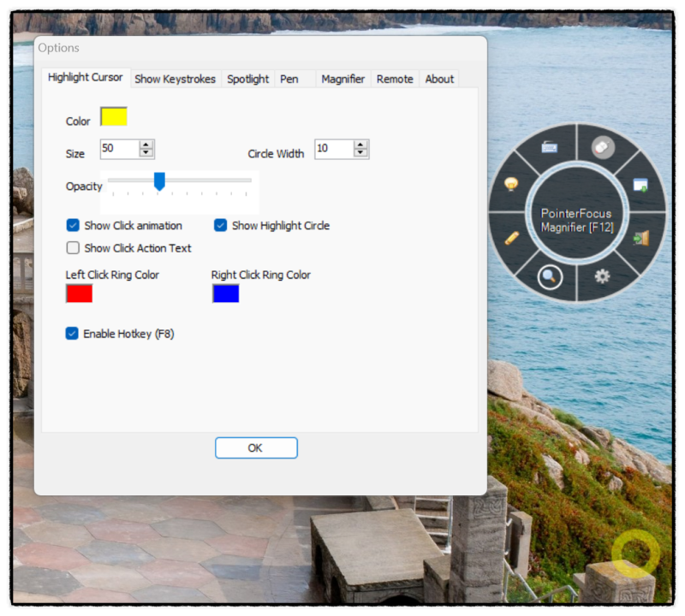Choose the pencil pen icon in radial menu

click(x=511, y=238)
